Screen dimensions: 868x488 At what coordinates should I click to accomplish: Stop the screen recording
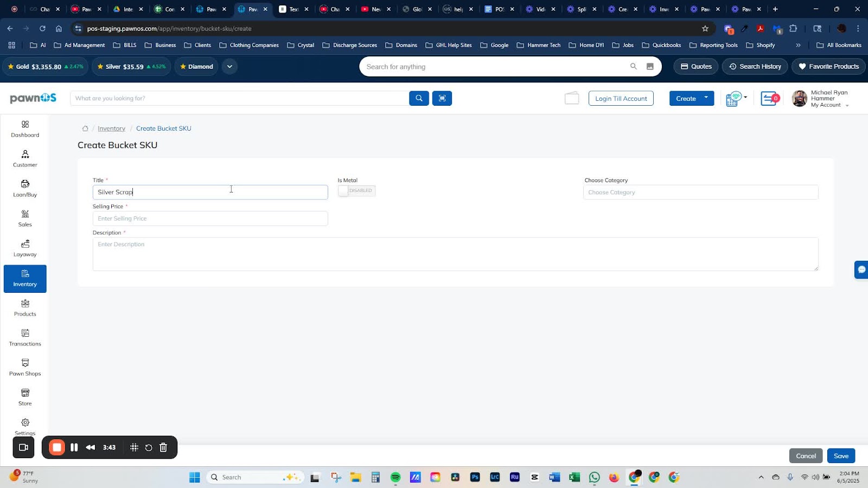click(x=57, y=447)
